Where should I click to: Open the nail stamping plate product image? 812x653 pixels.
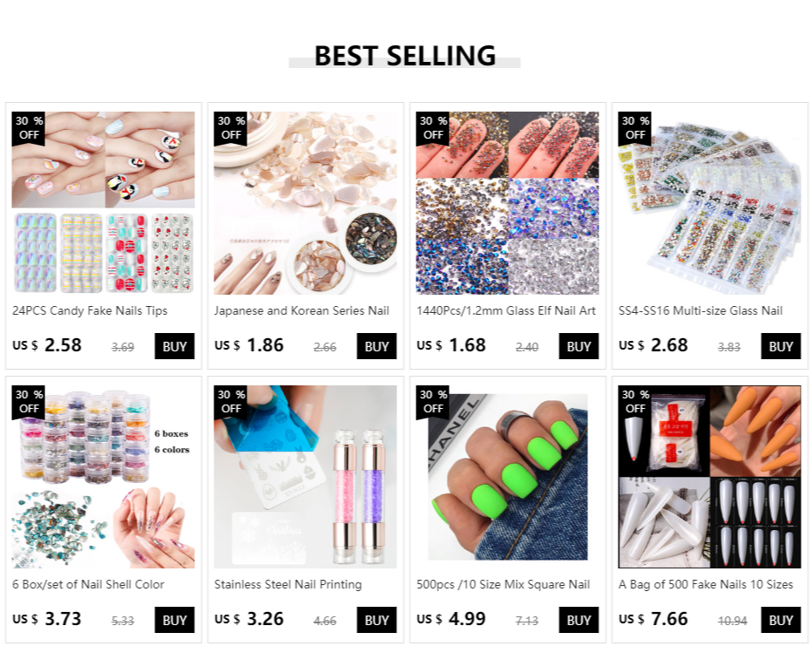(306, 477)
